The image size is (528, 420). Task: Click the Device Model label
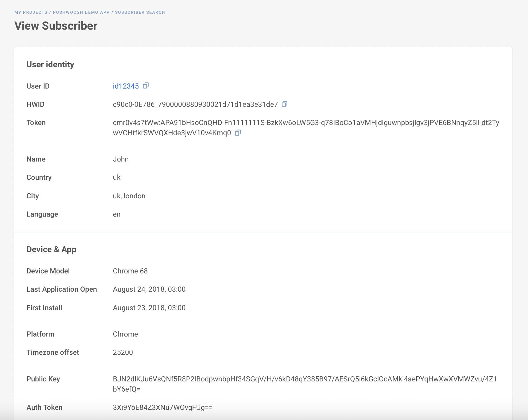[48, 271]
